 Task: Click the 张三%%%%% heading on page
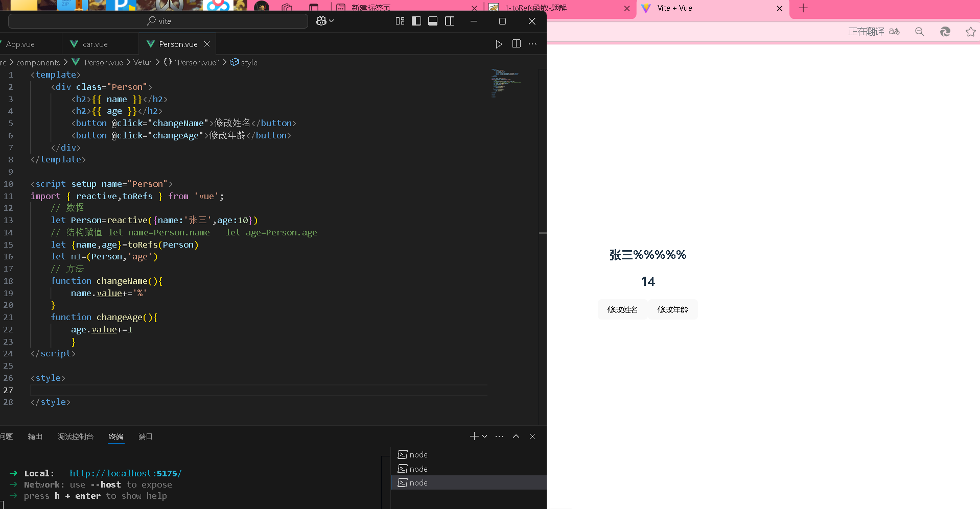648,255
